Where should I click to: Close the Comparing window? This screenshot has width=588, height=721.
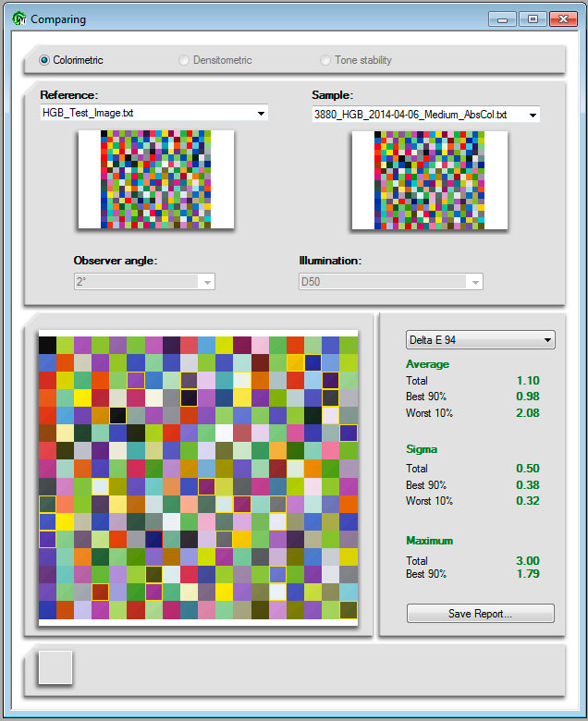[x=562, y=18]
